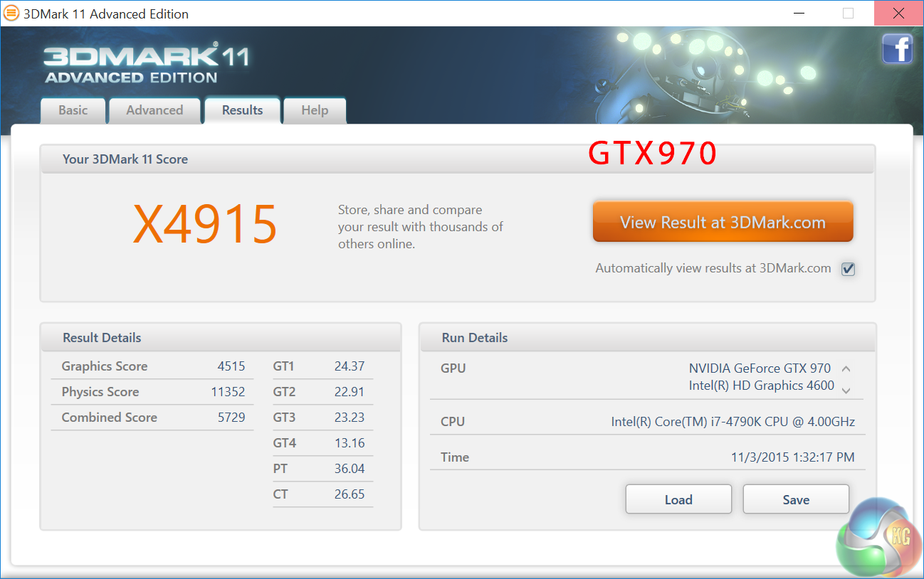Click the Physics Score label
The width and height of the screenshot is (924, 579).
pyautogui.click(x=100, y=392)
